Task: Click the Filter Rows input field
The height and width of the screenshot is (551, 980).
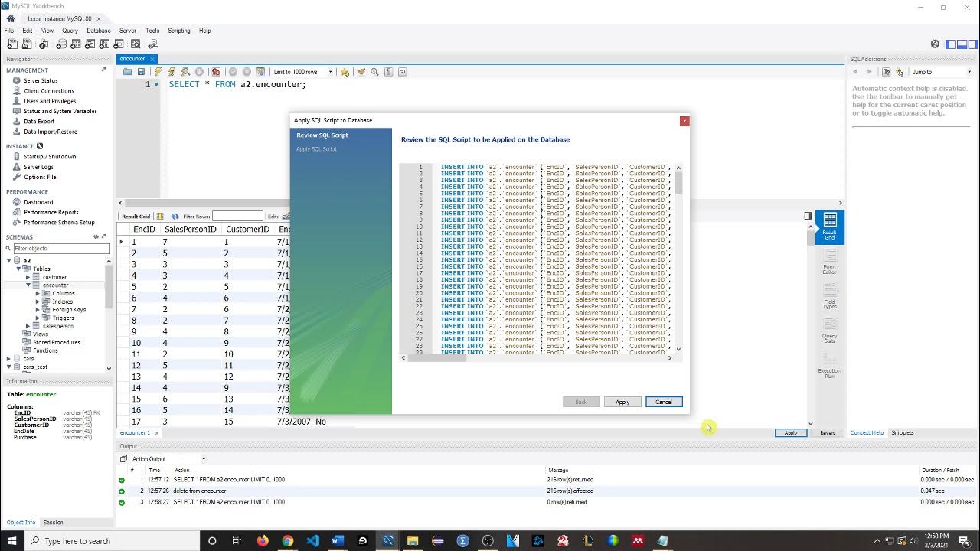Action: (x=237, y=217)
